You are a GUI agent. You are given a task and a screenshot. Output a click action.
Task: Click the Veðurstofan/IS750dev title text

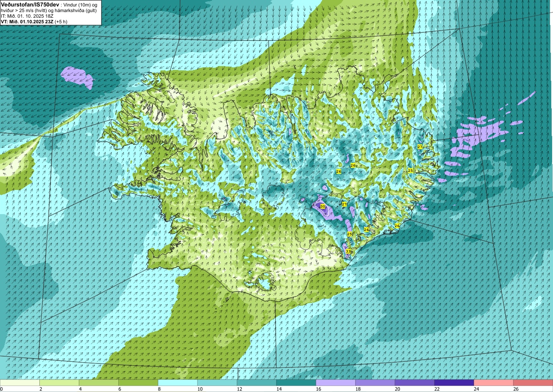[x=30, y=4]
